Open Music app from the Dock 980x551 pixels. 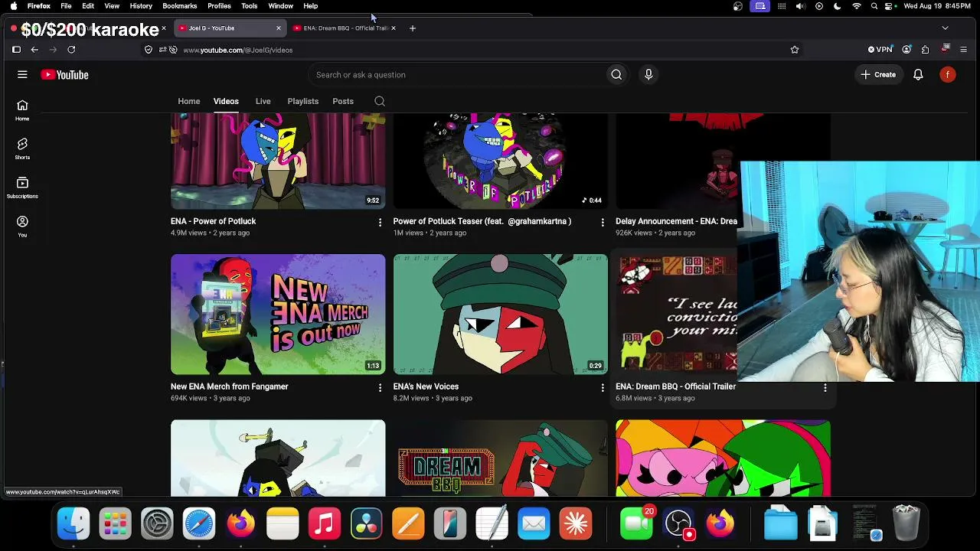click(x=324, y=523)
